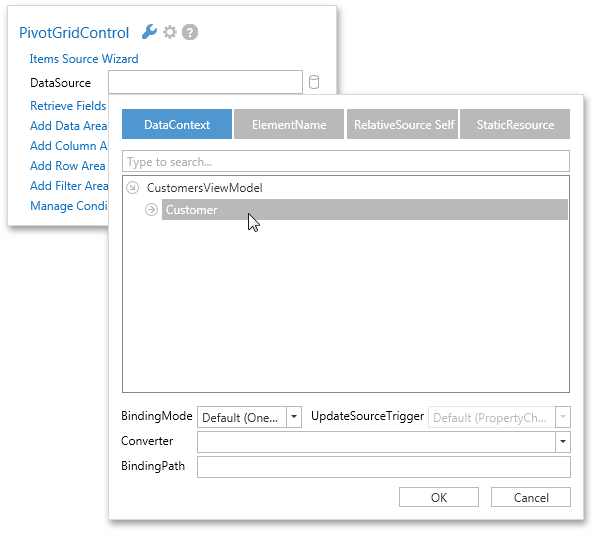Open the BindingMode dropdown
This screenshot has width=597, height=535.
pos(294,417)
